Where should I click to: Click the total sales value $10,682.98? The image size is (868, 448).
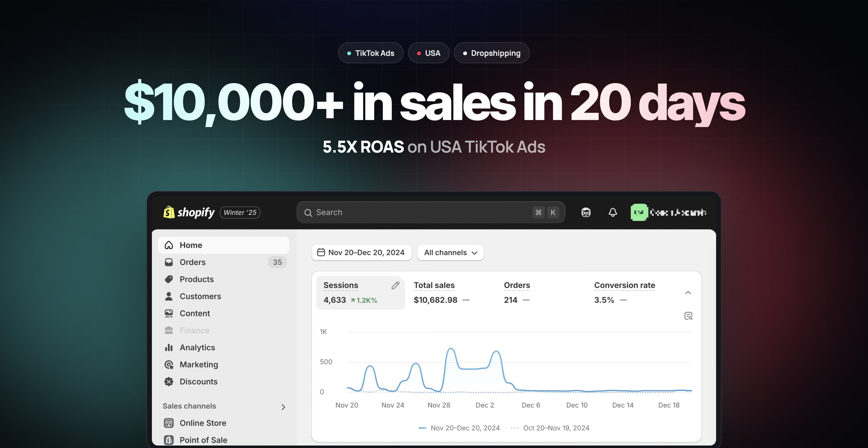436,300
